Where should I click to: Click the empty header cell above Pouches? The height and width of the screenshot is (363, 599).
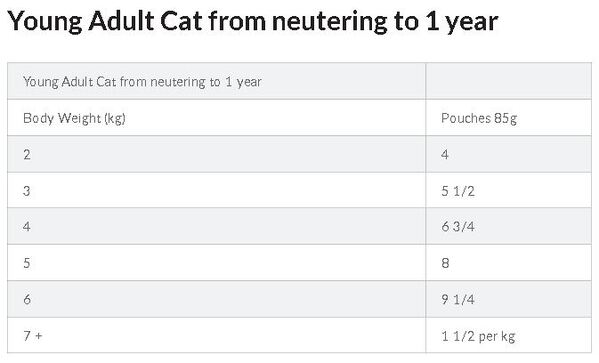click(508, 81)
